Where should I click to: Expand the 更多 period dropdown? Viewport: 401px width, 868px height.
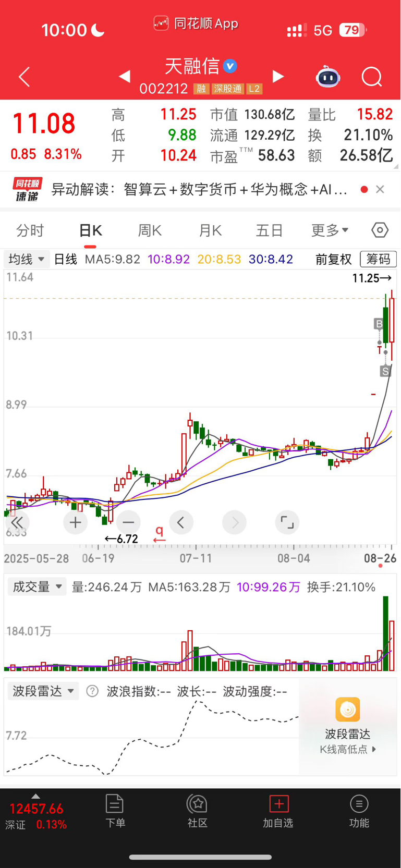(330, 230)
